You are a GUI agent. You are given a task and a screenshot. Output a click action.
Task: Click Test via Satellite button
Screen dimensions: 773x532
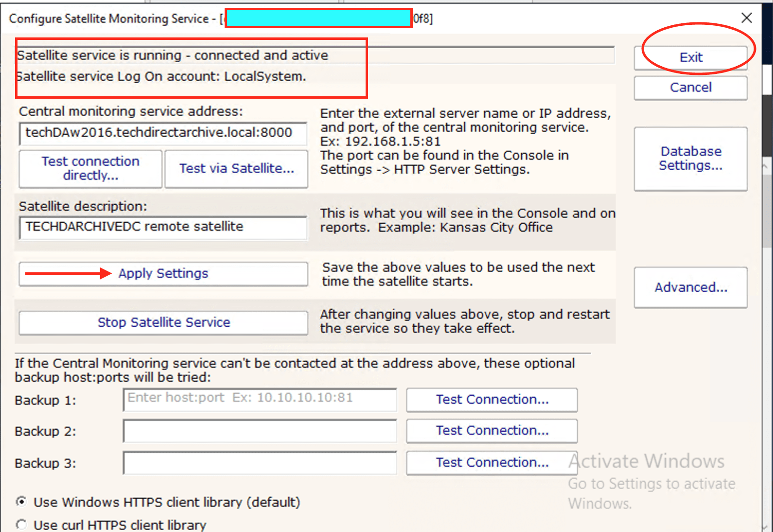236,168
